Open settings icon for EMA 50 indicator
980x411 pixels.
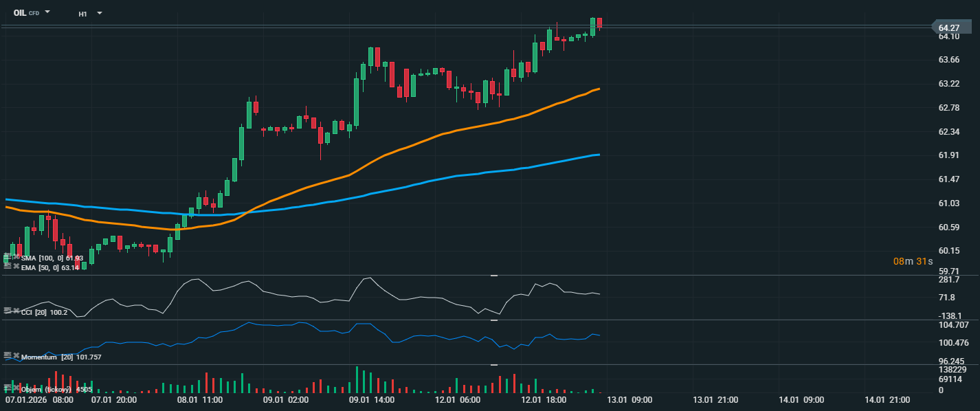[7, 266]
